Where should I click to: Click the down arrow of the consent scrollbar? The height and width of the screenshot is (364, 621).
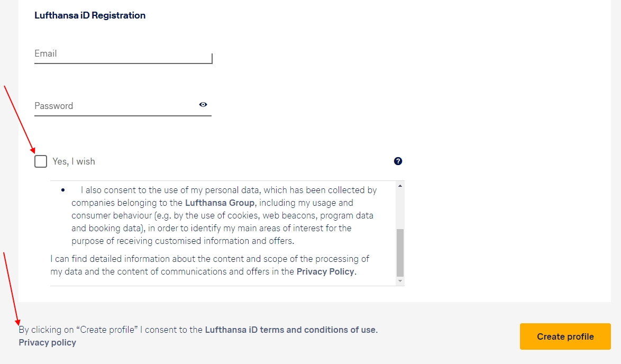(400, 281)
